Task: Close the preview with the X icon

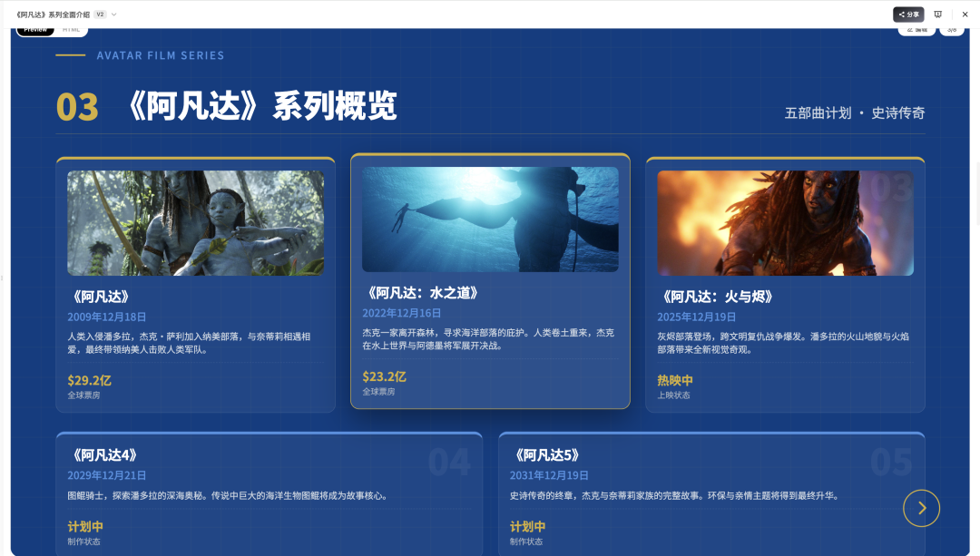Action: [965, 15]
